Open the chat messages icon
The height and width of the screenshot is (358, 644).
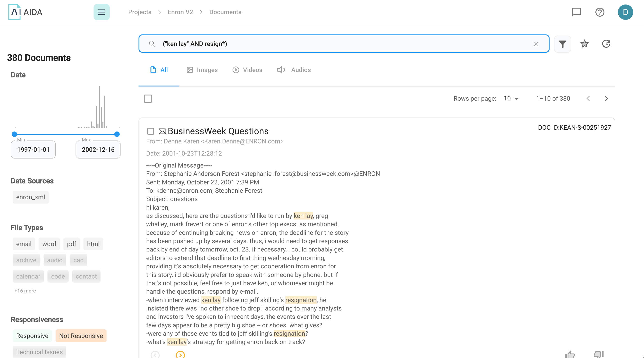click(x=576, y=12)
